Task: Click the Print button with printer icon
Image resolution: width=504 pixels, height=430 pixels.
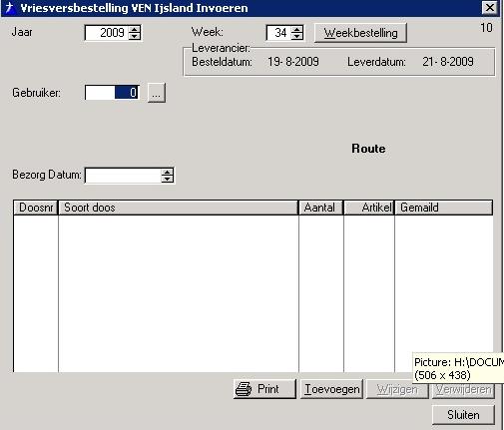Action: tap(264, 389)
